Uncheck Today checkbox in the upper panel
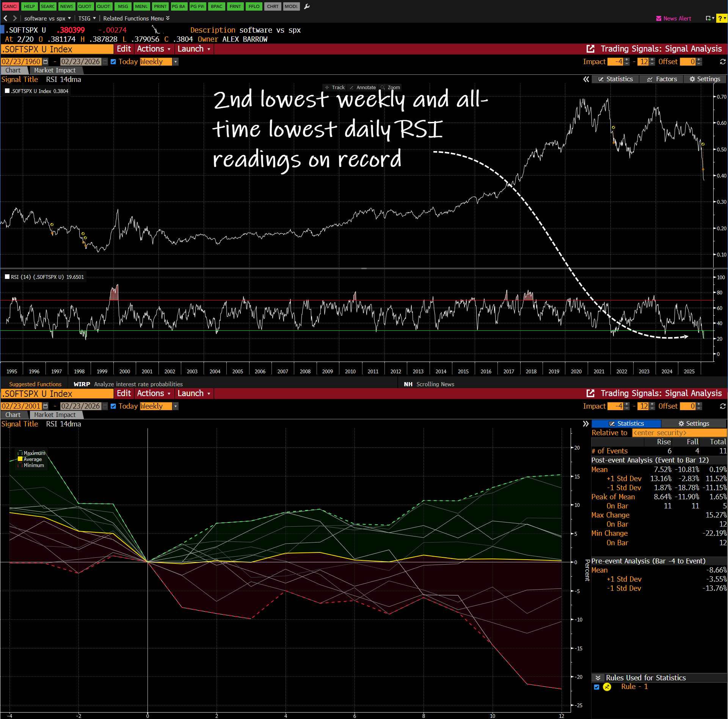 [x=113, y=61]
